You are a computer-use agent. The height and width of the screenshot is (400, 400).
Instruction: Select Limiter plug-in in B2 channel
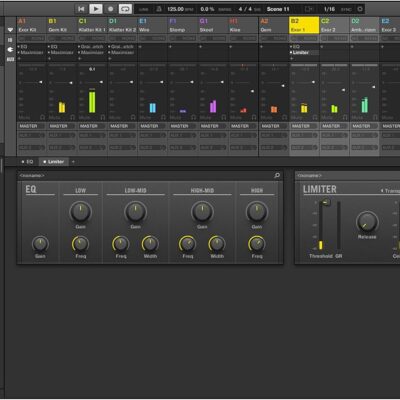click(x=301, y=53)
